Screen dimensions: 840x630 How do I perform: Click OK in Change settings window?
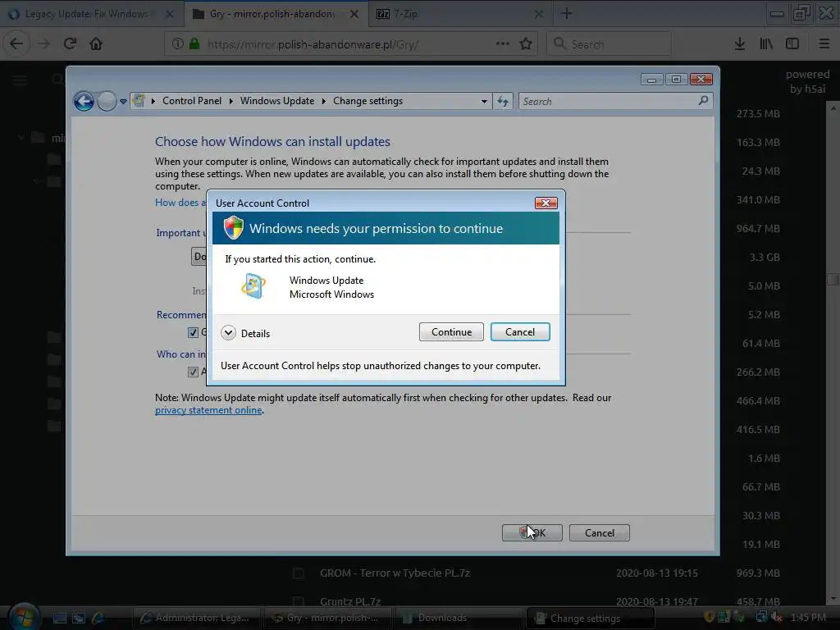click(x=532, y=532)
